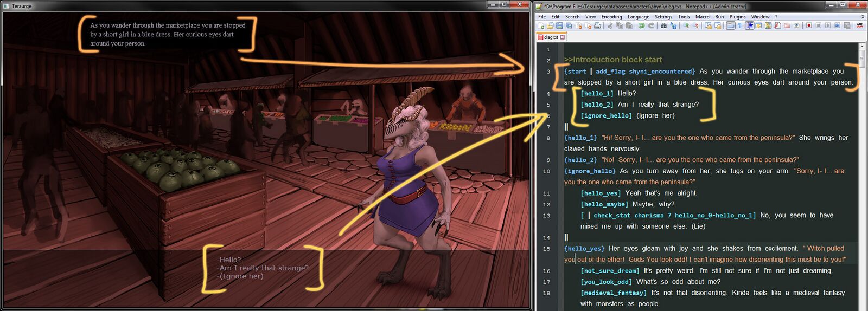Close the diag.txt tab with its X

(563, 37)
